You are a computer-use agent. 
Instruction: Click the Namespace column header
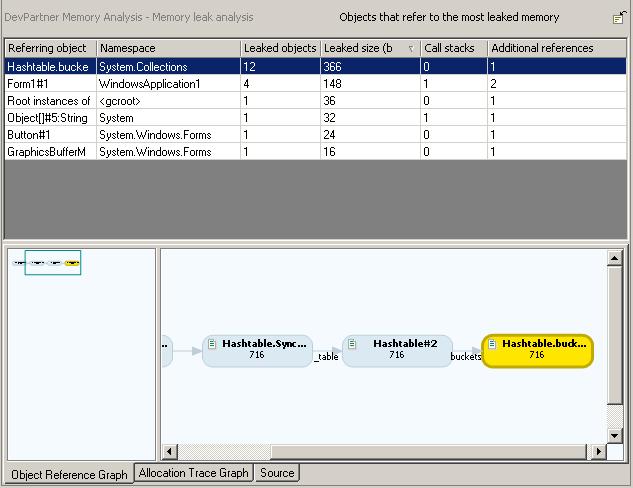pyautogui.click(x=167, y=48)
